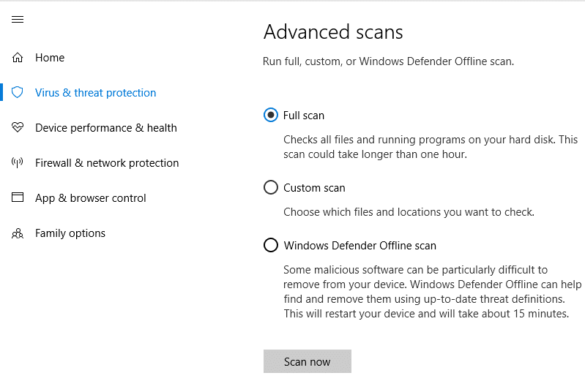This screenshot has width=585, height=392.
Task: Choose the Windows Defender Offline scan radio button
Action: [x=271, y=246]
